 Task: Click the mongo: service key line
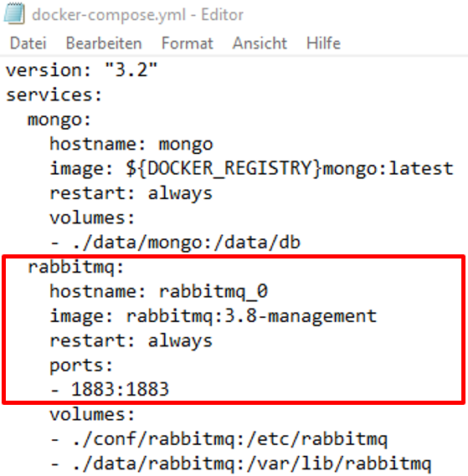[59, 120]
